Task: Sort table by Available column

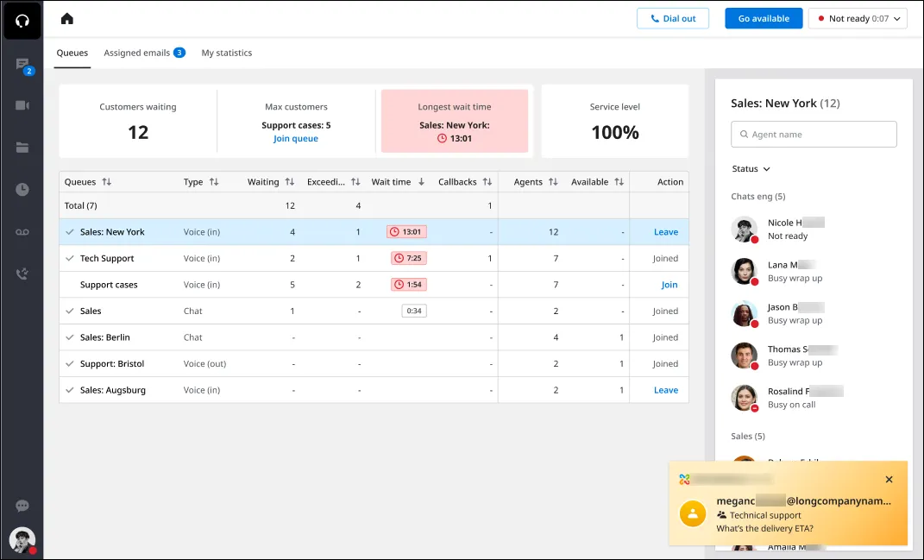Action: coord(619,182)
